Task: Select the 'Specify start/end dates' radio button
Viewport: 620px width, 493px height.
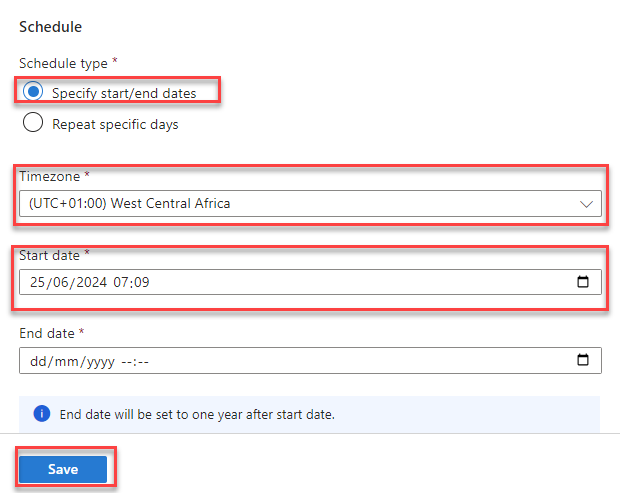Action: [x=33, y=92]
